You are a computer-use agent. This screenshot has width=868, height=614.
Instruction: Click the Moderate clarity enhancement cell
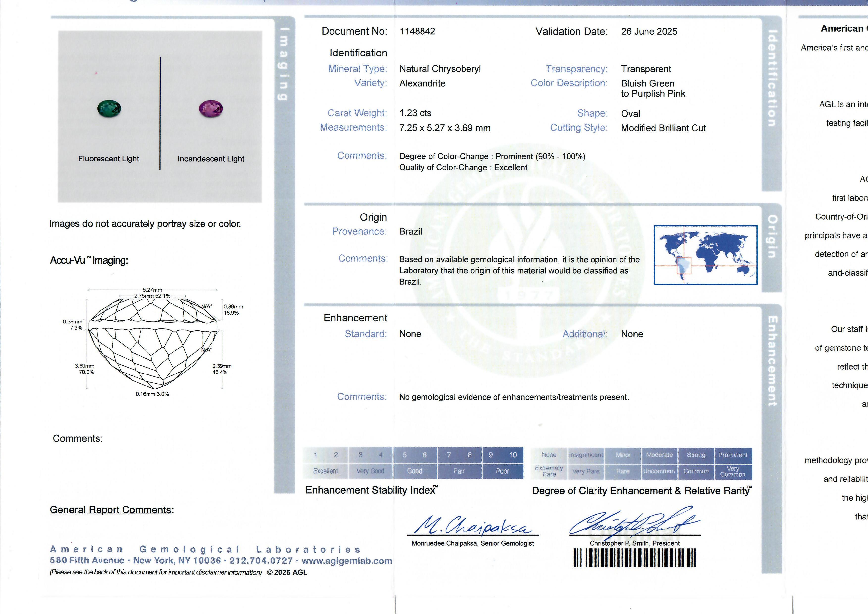[x=659, y=455]
